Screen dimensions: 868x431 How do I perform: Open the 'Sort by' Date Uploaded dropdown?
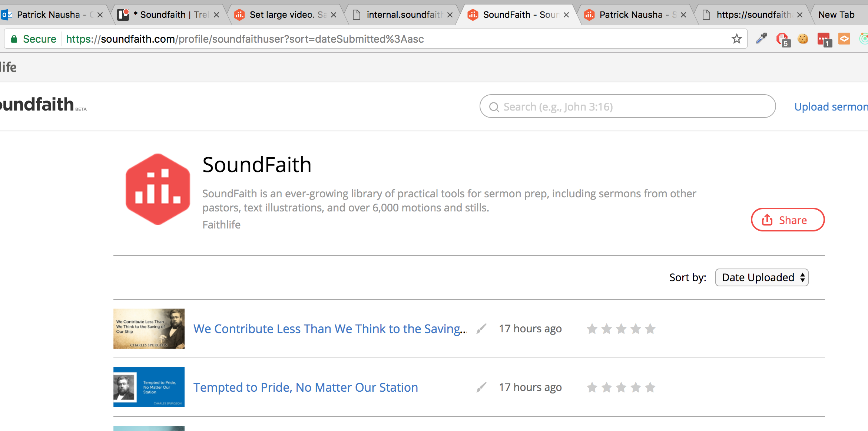point(762,277)
